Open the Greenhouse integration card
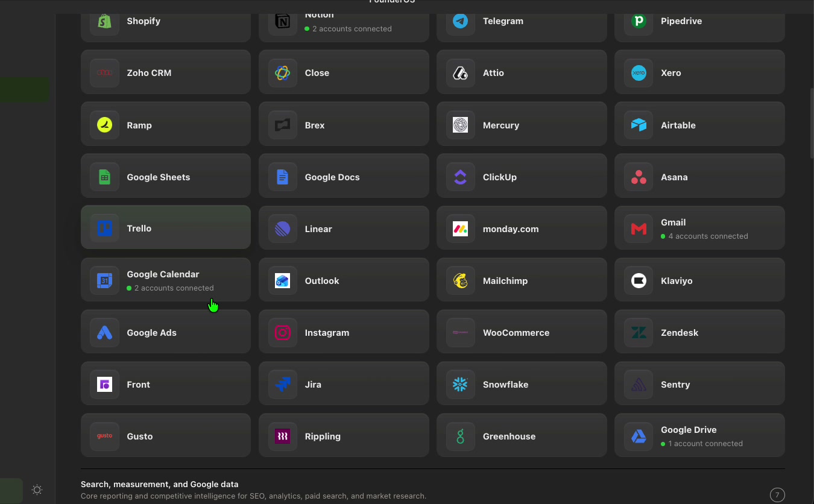The width and height of the screenshot is (814, 504). 522,435
